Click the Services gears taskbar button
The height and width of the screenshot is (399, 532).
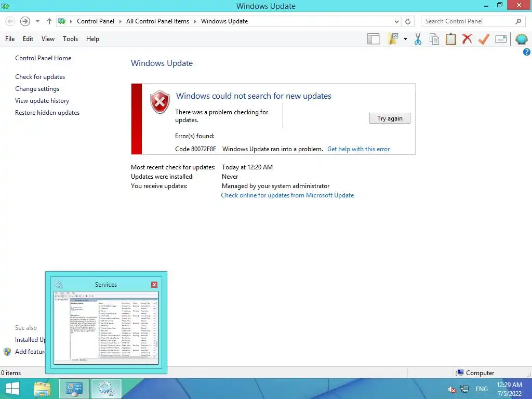(106, 389)
